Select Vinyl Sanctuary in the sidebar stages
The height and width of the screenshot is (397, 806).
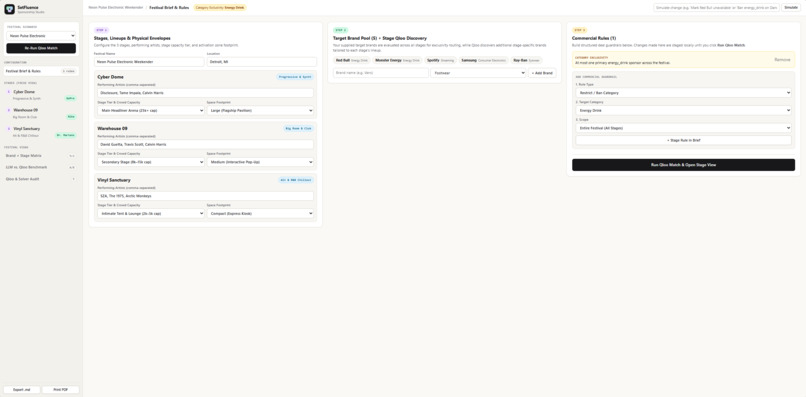(x=41, y=132)
